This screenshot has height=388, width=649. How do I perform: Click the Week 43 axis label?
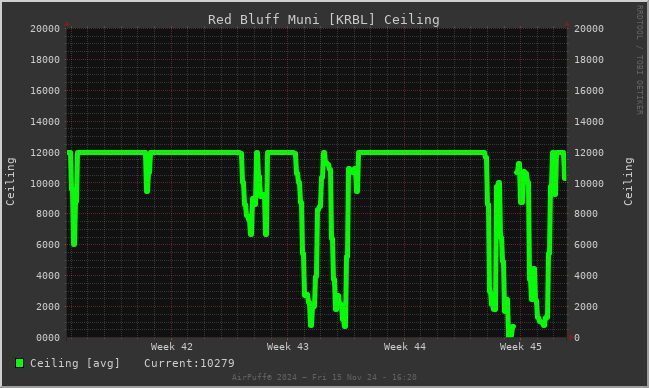(x=288, y=347)
